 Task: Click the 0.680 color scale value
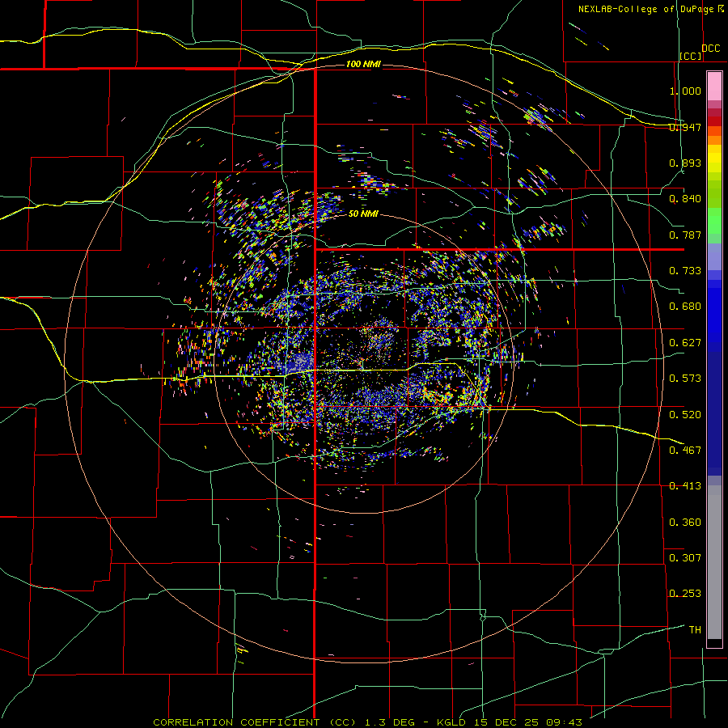point(685,307)
